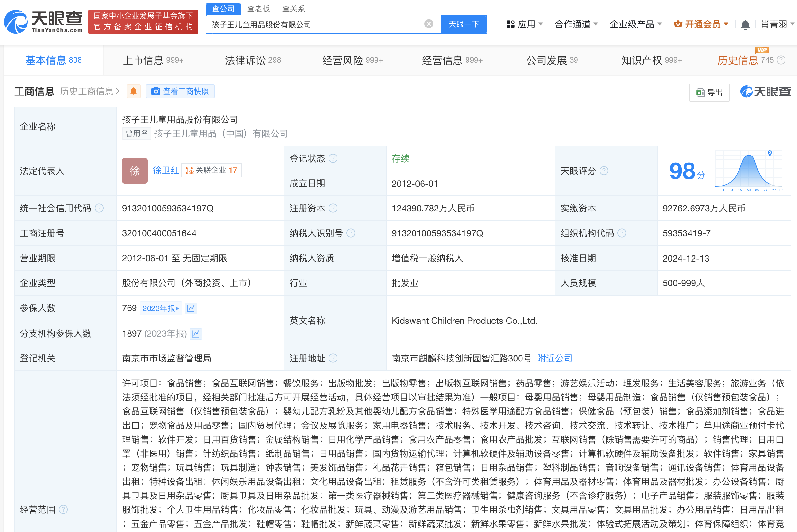This screenshot has height=532, width=797.
Task: Click the 天眼一下 search button
Action: 464,24
